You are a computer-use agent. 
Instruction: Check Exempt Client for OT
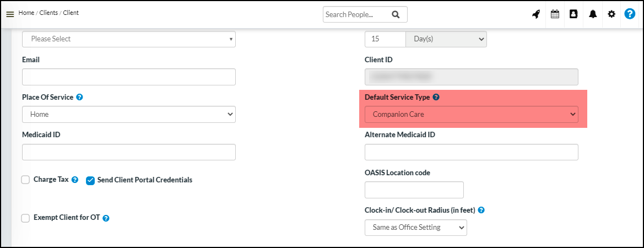[25, 218]
